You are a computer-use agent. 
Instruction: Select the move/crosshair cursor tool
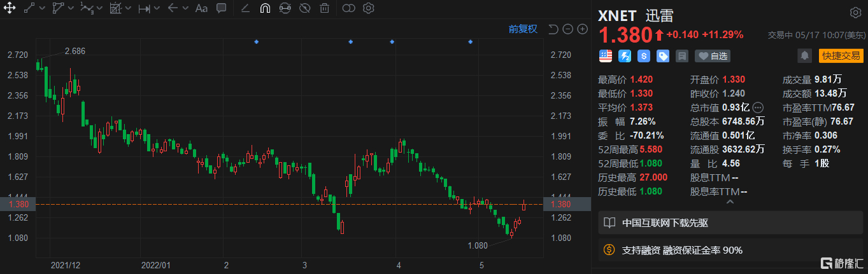tap(10, 8)
